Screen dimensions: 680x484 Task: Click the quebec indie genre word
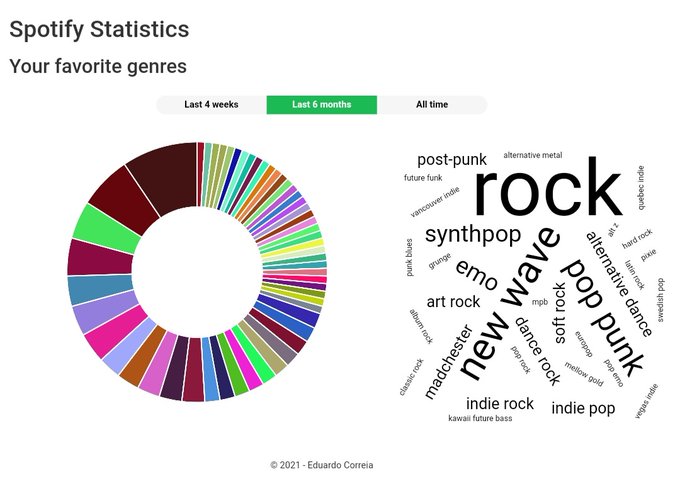pos(641,187)
